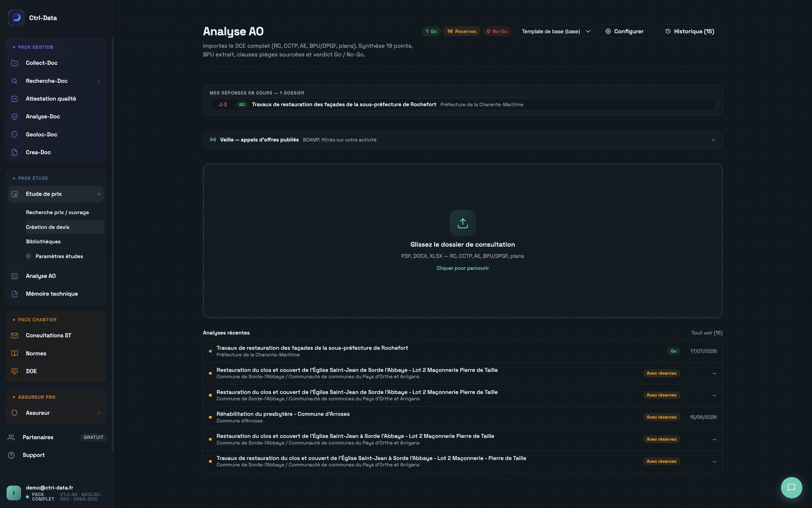812x508 pixels.
Task: Click the Crea-Doc document icon
Action: coord(14,152)
